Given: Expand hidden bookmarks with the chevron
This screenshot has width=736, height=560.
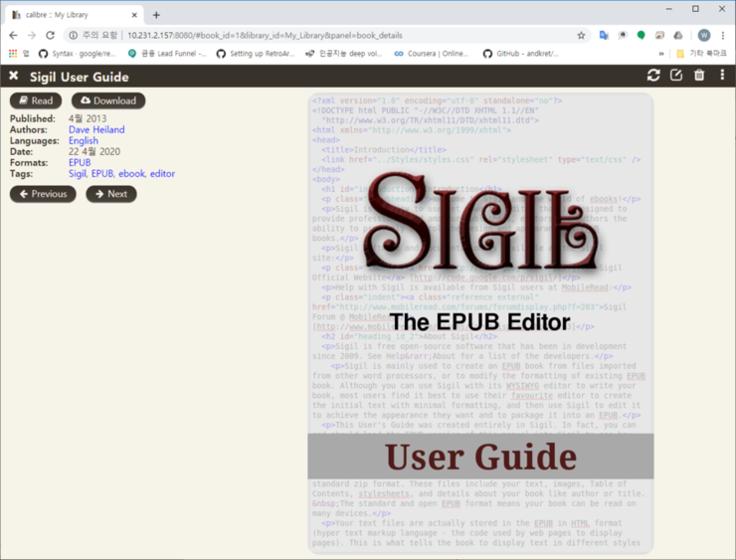Looking at the screenshot, I should 660,54.
